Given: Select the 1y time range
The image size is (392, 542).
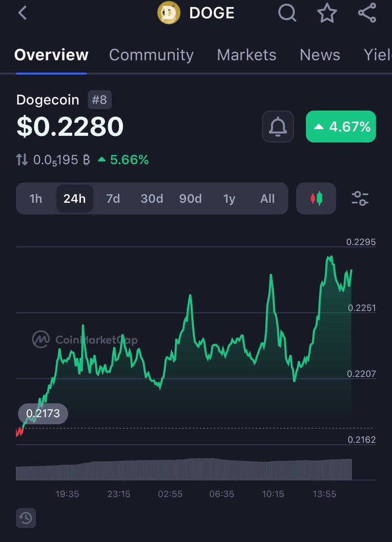Looking at the screenshot, I should (x=229, y=198).
